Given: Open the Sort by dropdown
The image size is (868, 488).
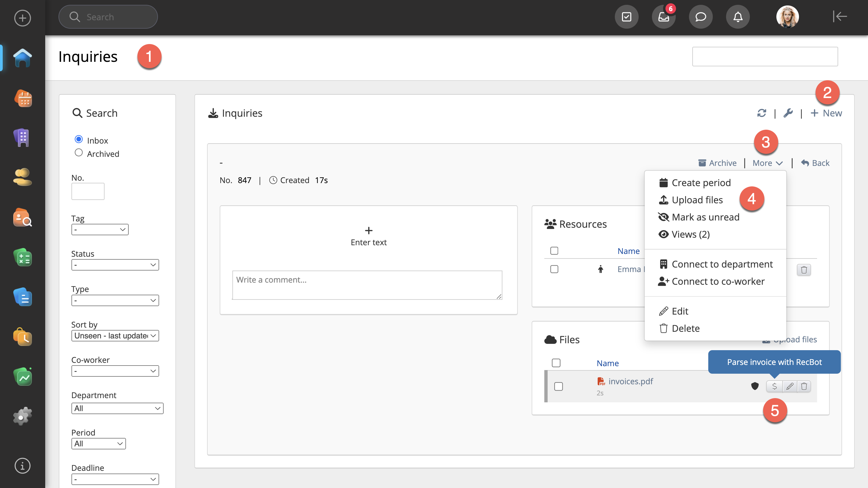Looking at the screenshot, I should pos(115,336).
